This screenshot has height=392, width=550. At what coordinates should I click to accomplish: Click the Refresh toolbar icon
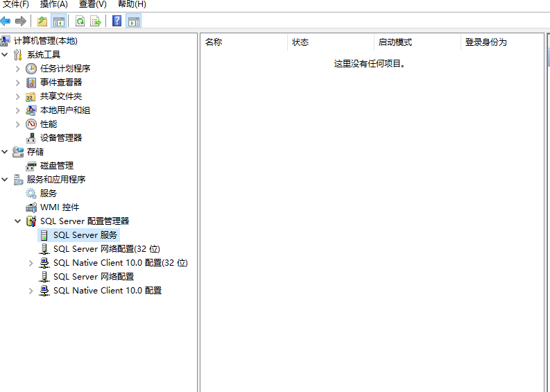pyautogui.click(x=80, y=22)
